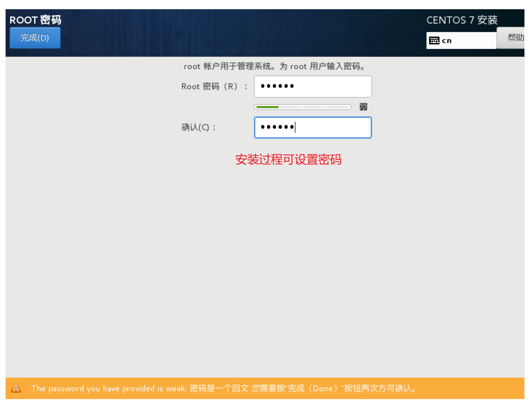Click the 确认(C) label
This screenshot has height=406, width=532.
[199, 128]
